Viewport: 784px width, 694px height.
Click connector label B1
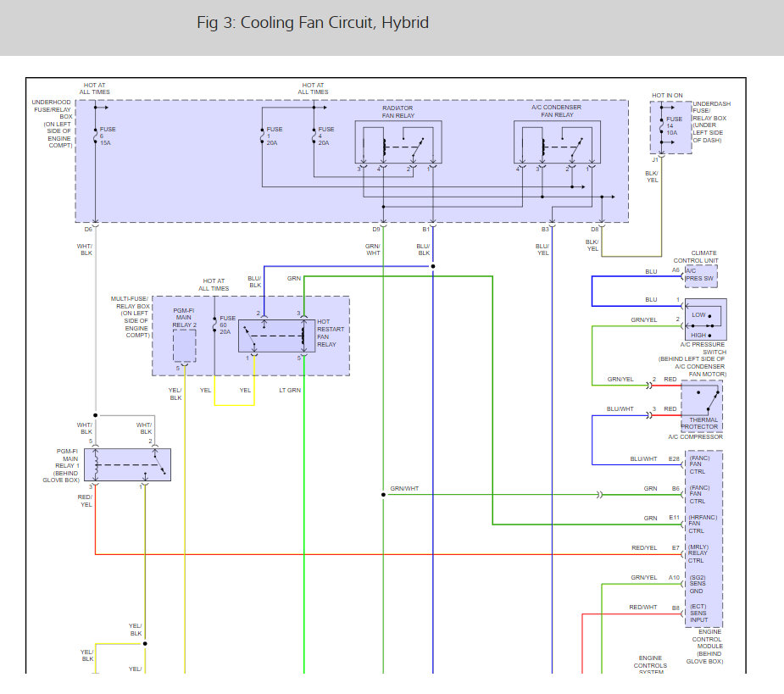tap(425, 230)
